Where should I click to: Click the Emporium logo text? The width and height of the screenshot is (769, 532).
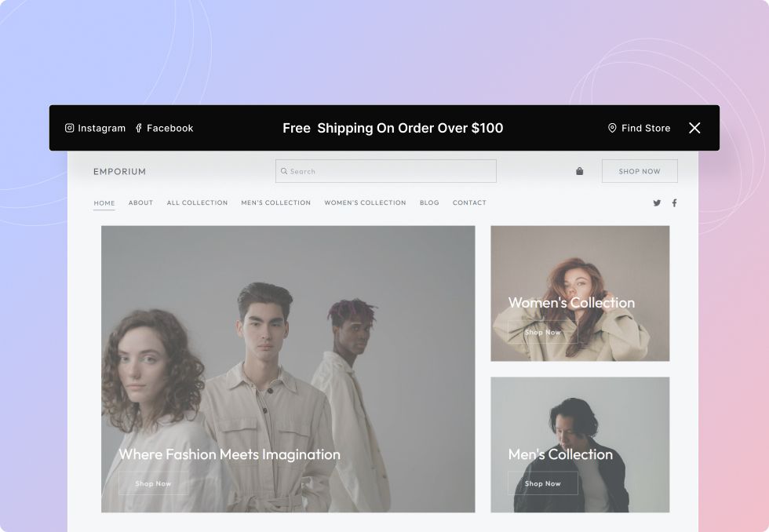coord(119,172)
